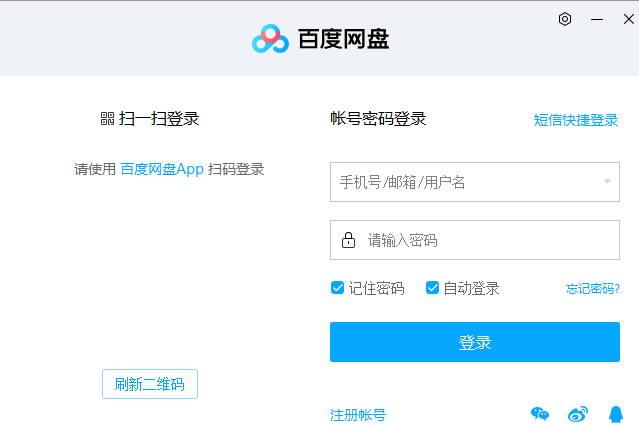Expand the saved accounts dropdown arrow
This screenshot has height=428, width=639.
[607, 182]
